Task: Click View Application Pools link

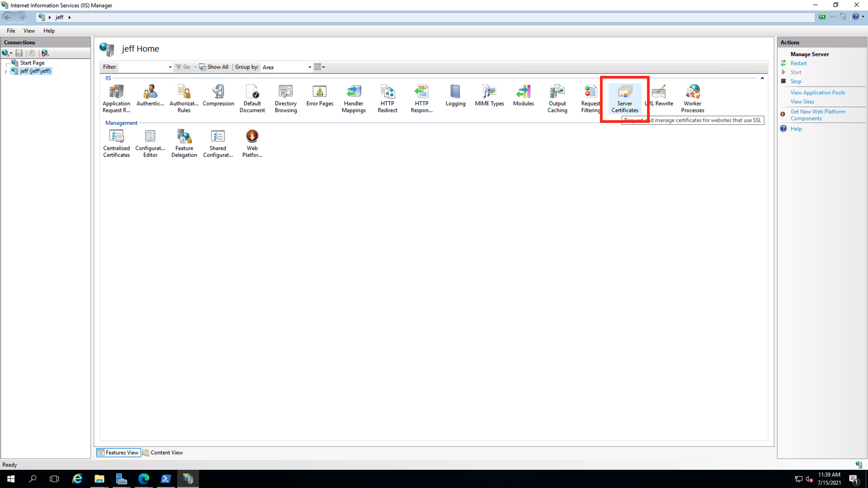Action: click(x=817, y=93)
